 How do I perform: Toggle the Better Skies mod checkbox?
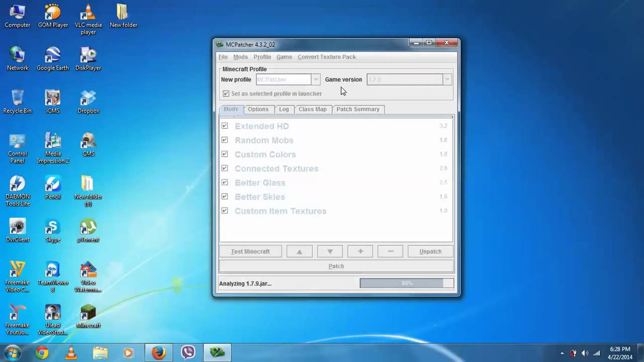[x=224, y=196]
